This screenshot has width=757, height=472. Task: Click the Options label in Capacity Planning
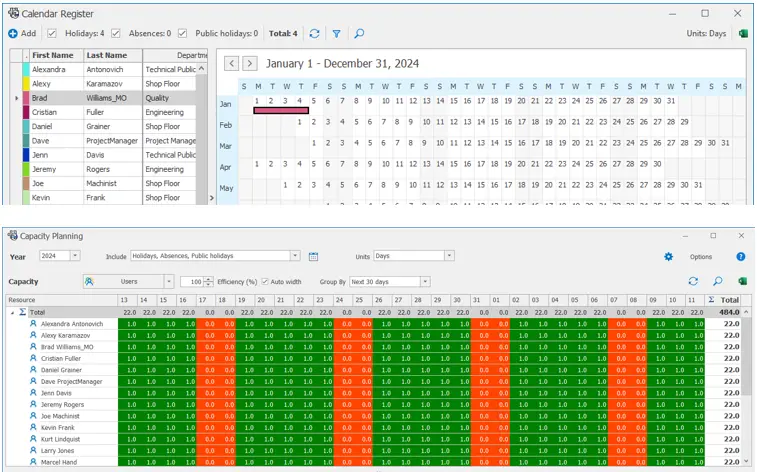click(x=700, y=257)
